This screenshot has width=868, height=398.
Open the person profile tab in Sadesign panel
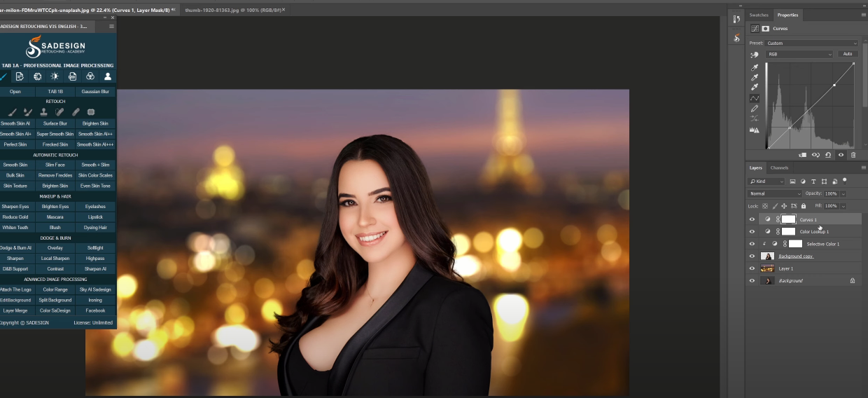click(108, 76)
